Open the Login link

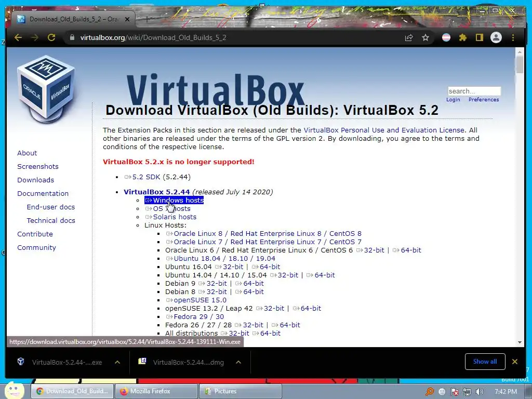pos(453,99)
